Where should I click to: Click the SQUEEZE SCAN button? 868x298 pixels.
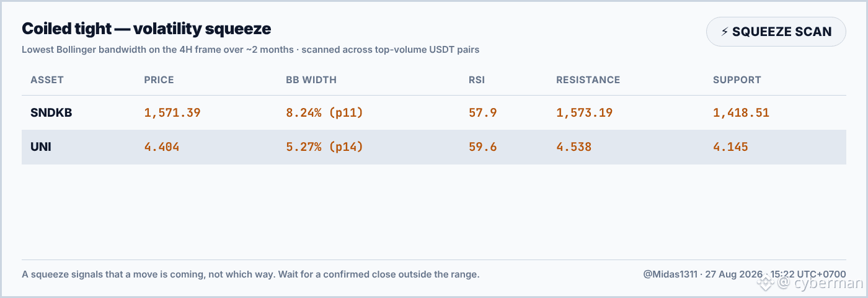coord(776,32)
